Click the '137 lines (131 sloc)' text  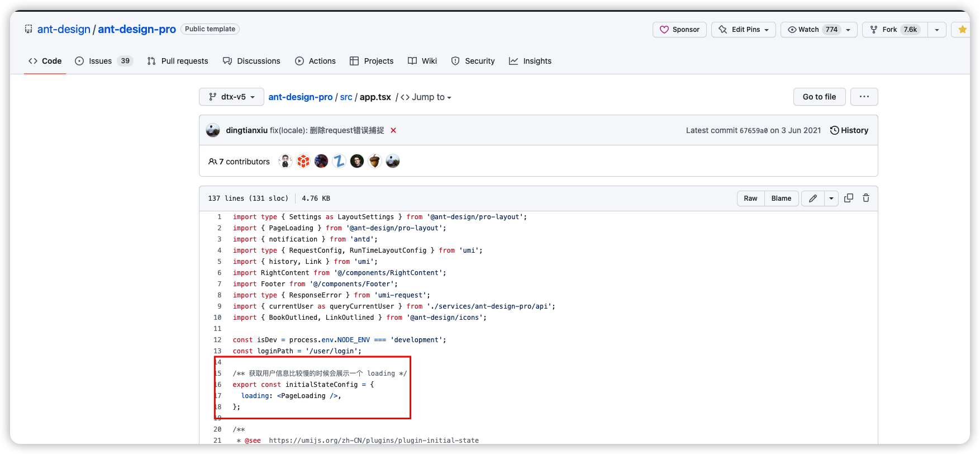pyautogui.click(x=248, y=198)
